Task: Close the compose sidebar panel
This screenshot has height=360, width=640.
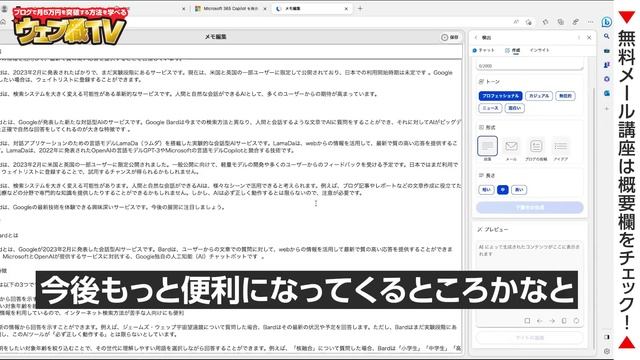Action: (x=589, y=38)
